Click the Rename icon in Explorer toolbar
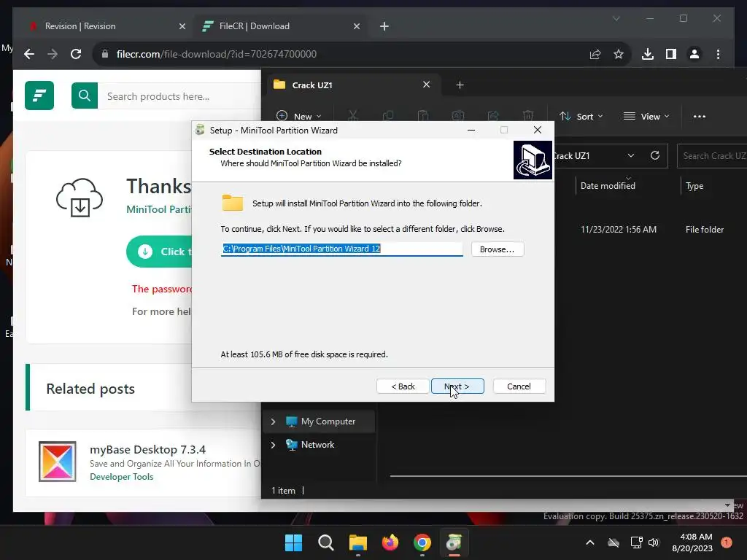 tap(458, 116)
